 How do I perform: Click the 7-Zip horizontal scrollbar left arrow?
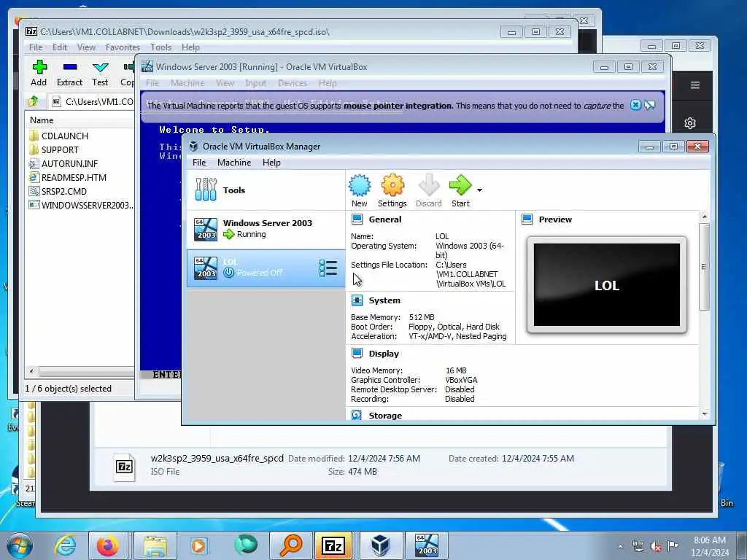[31, 371]
